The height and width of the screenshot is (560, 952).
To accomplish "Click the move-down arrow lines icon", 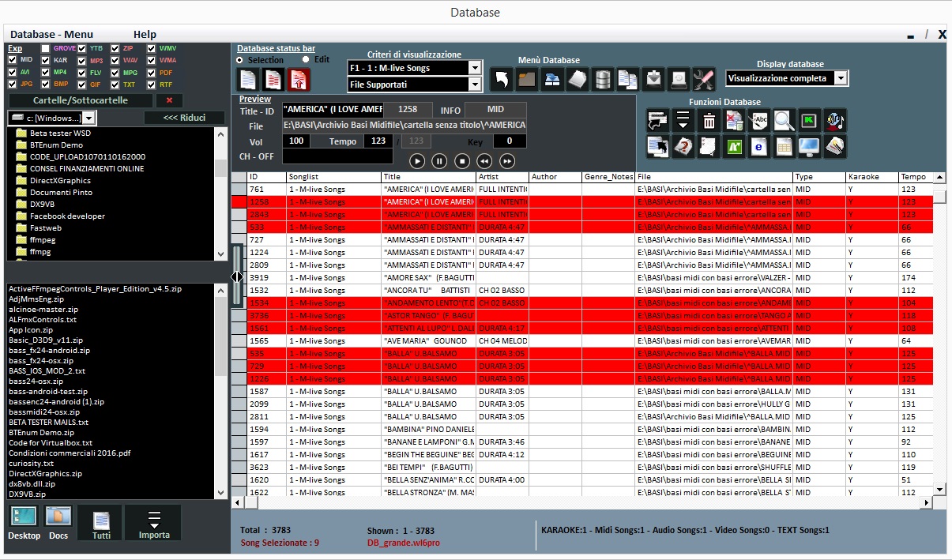I will coord(684,120).
